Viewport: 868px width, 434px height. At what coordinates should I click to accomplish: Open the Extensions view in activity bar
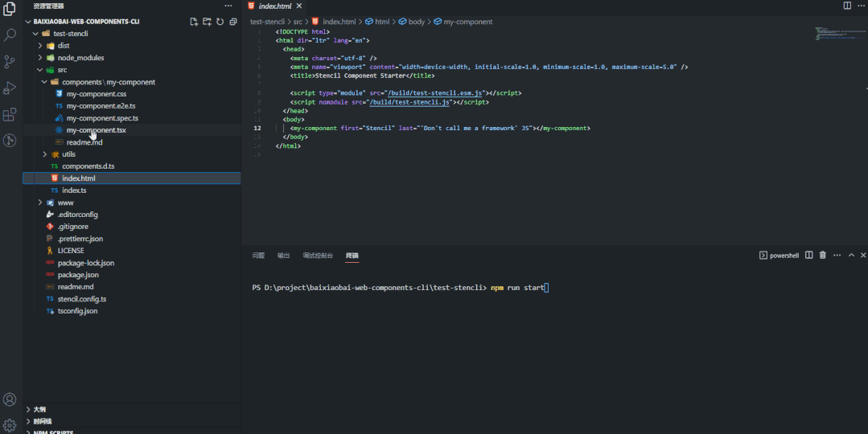[10, 115]
